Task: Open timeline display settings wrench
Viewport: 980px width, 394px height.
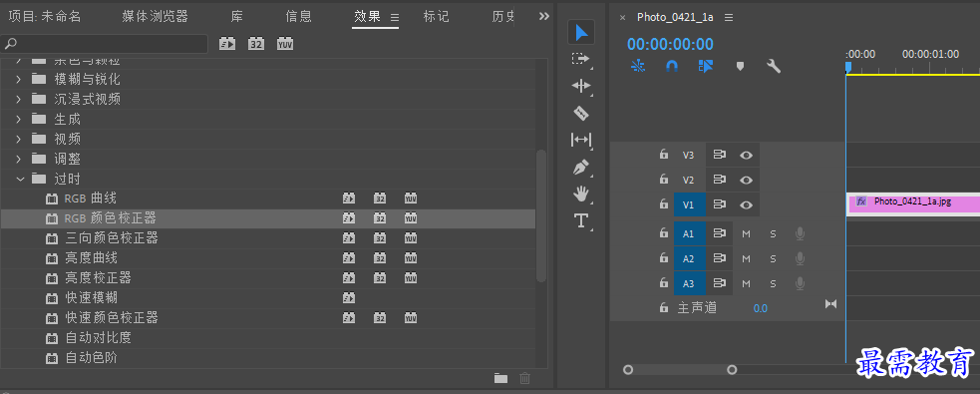Action: (x=774, y=66)
